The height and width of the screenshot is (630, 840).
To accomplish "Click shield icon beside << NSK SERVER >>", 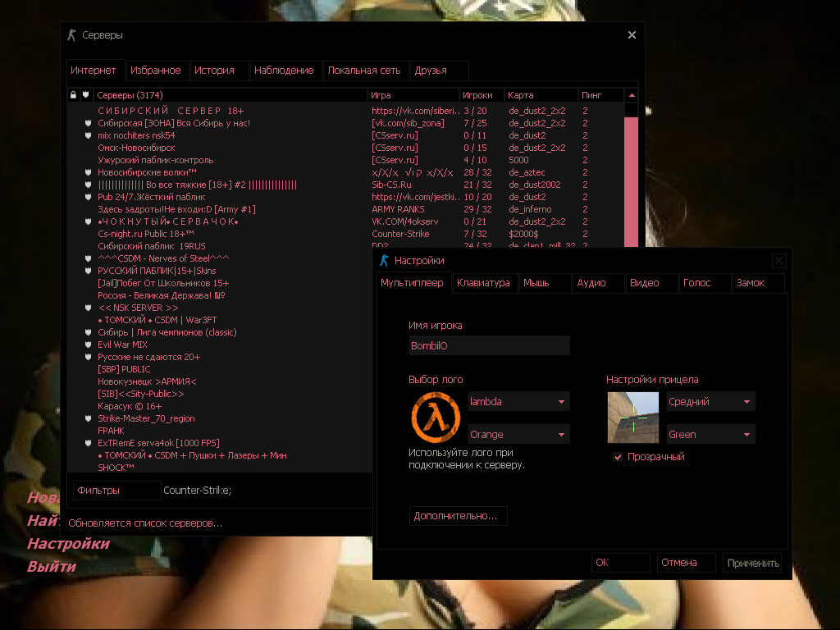I will click(x=89, y=308).
